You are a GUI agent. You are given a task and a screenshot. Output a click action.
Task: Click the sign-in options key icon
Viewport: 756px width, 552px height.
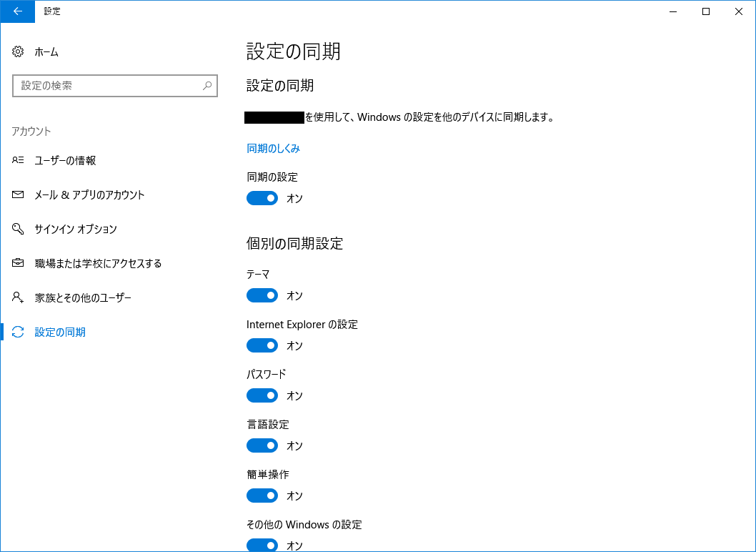point(19,229)
